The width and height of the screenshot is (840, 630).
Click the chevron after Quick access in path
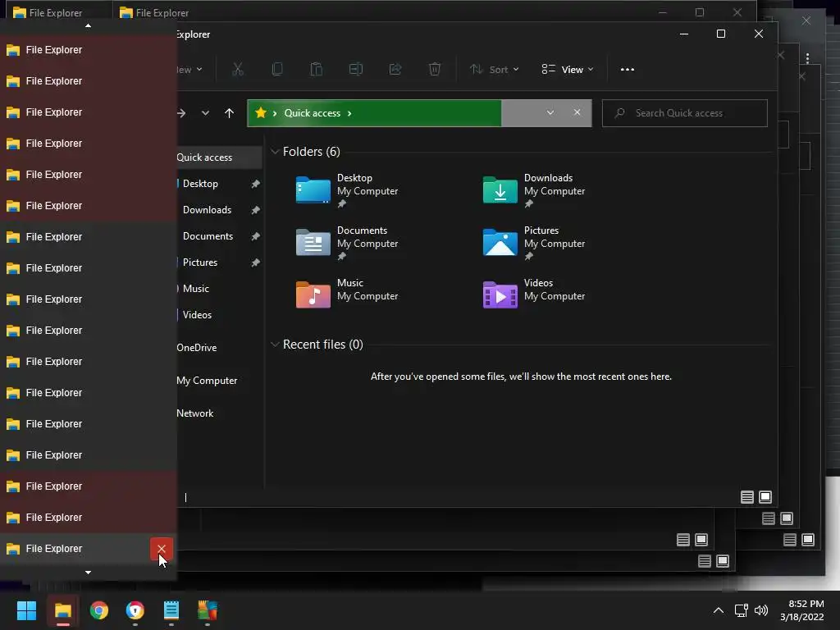[x=349, y=113]
